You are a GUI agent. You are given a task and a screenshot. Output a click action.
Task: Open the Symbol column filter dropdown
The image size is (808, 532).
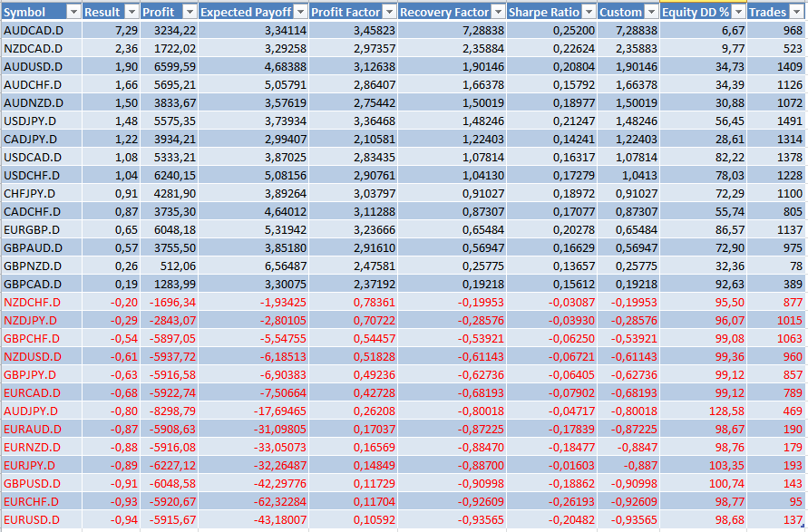(x=73, y=12)
